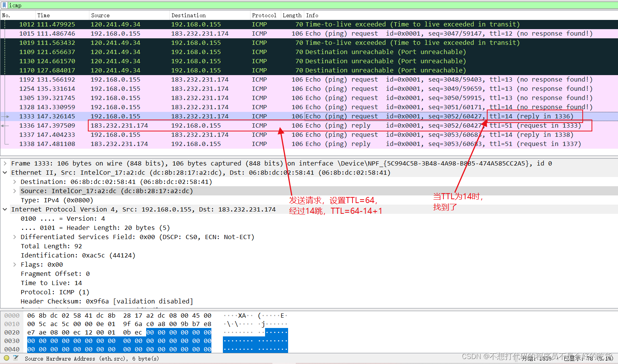618x364 pixels.
Task: Select packet 1109 Destination unreachable row
Action: [x=309, y=52]
